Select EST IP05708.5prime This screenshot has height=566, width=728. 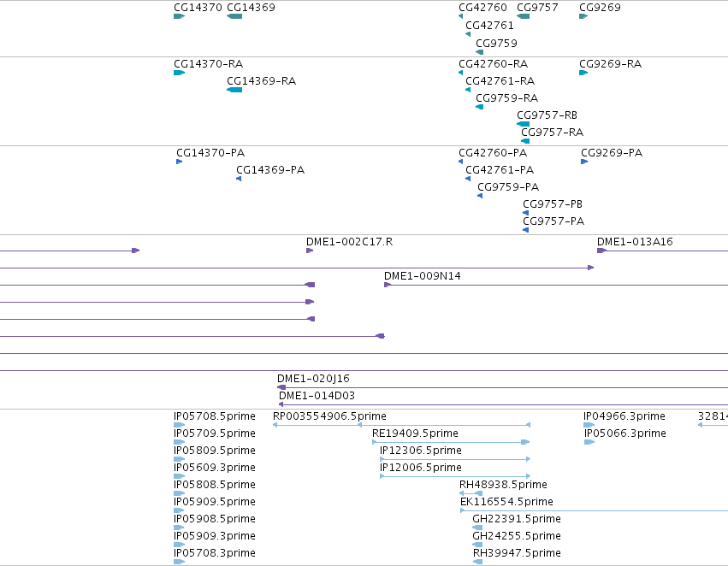pos(215,416)
